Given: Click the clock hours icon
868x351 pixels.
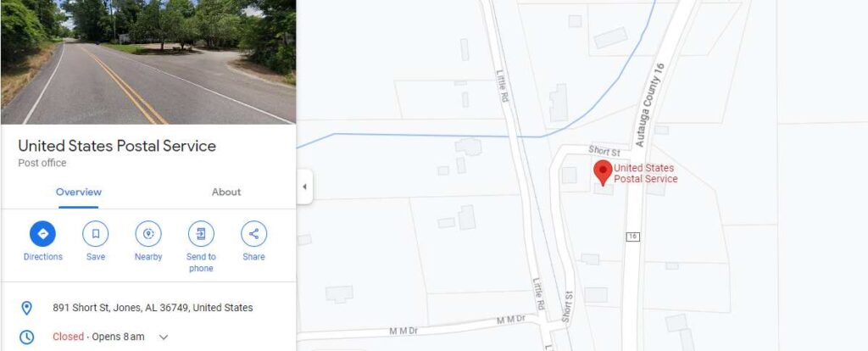Looking at the screenshot, I should pos(26,337).
